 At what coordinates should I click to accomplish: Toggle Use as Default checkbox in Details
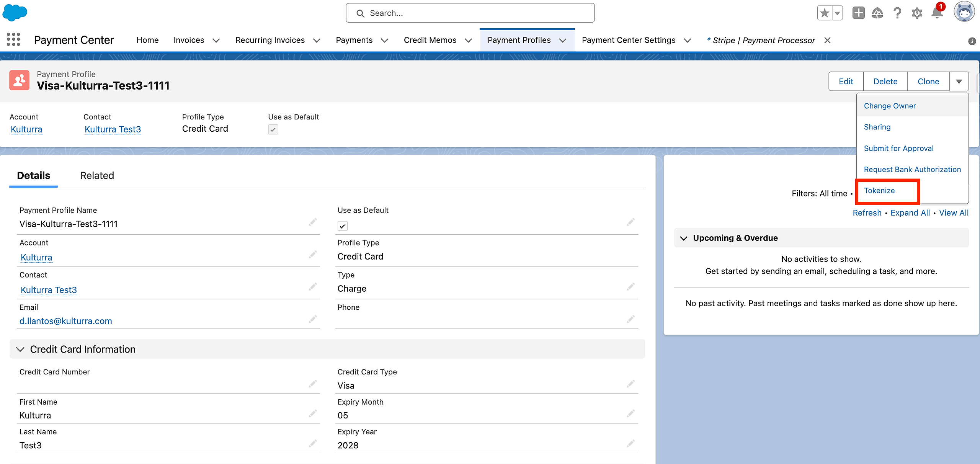[x=343, y=226]
